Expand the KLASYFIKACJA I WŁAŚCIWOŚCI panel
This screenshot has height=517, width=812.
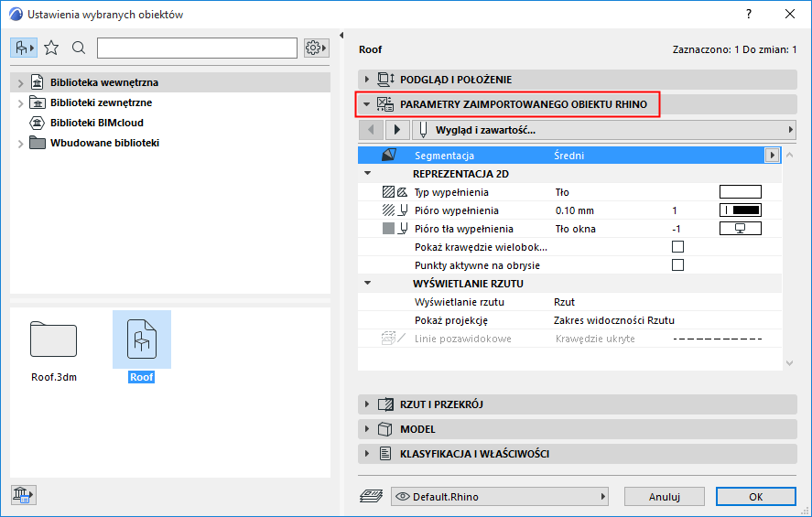pyautogui.click(x=367, y=453)
